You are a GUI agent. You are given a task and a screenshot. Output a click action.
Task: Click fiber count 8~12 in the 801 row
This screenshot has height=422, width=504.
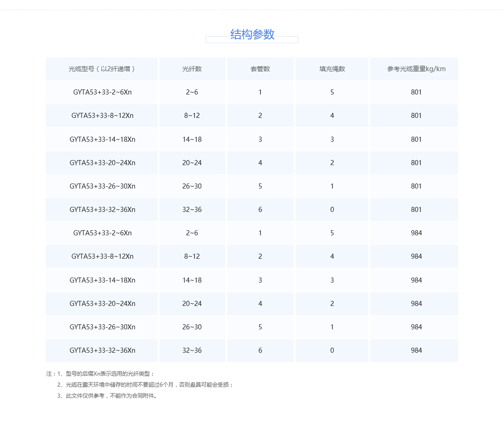pos(192,116)
